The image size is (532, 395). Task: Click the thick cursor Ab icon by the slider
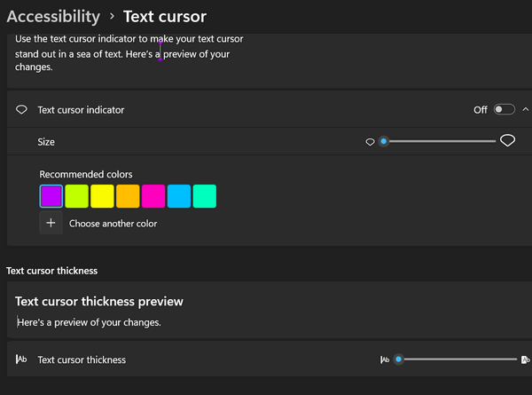point(525,359)
